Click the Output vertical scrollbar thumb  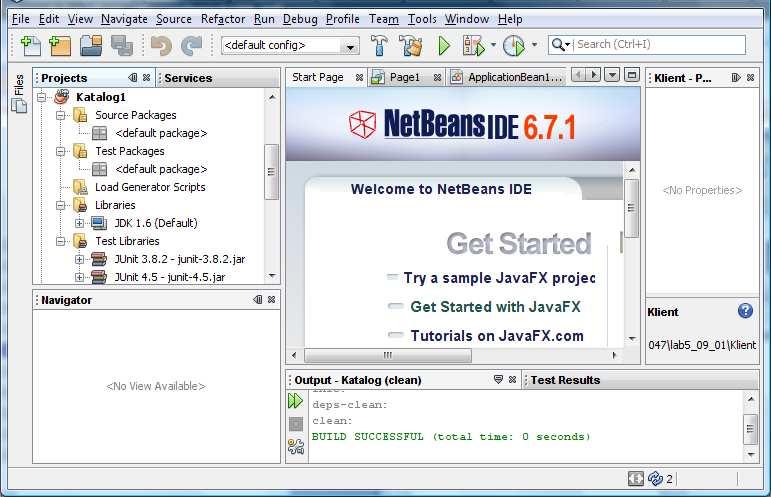pyautogui.click(x=750, y=429)
